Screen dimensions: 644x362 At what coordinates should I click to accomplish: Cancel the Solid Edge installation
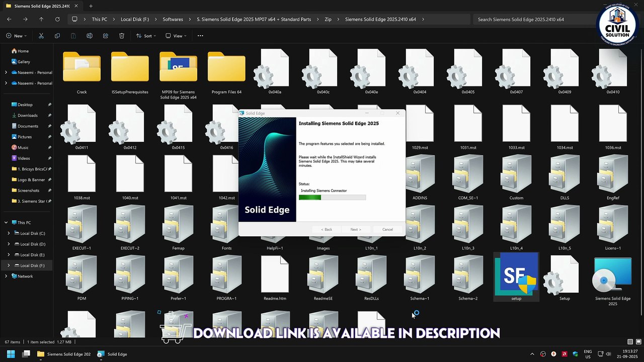pos(387,229)
